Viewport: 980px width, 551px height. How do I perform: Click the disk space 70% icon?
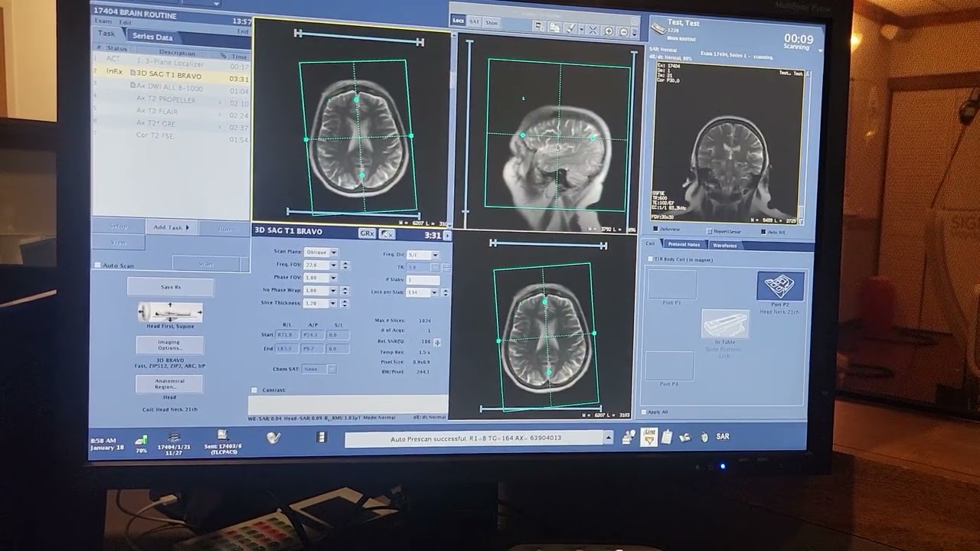pos(141,440)
